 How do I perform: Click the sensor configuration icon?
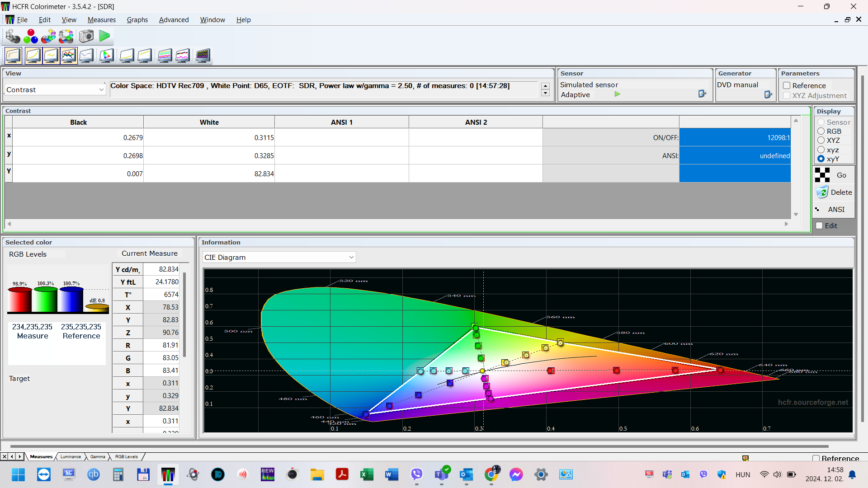pos(702,94)
